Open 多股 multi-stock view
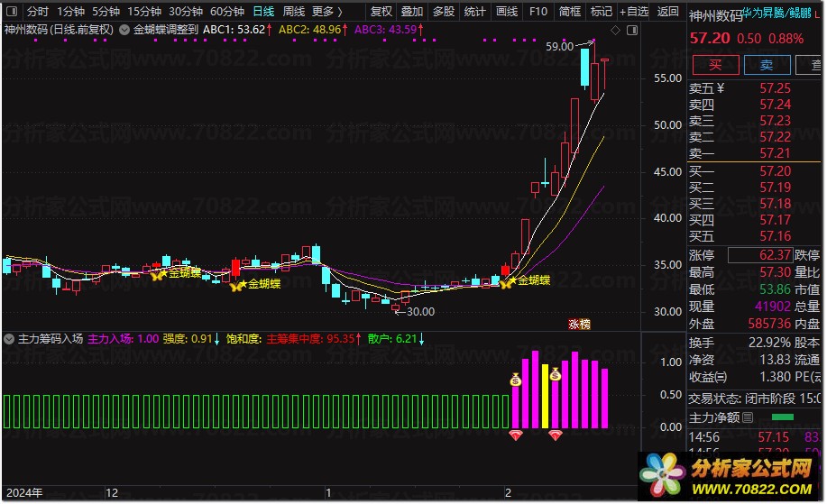 coord(444,11)
